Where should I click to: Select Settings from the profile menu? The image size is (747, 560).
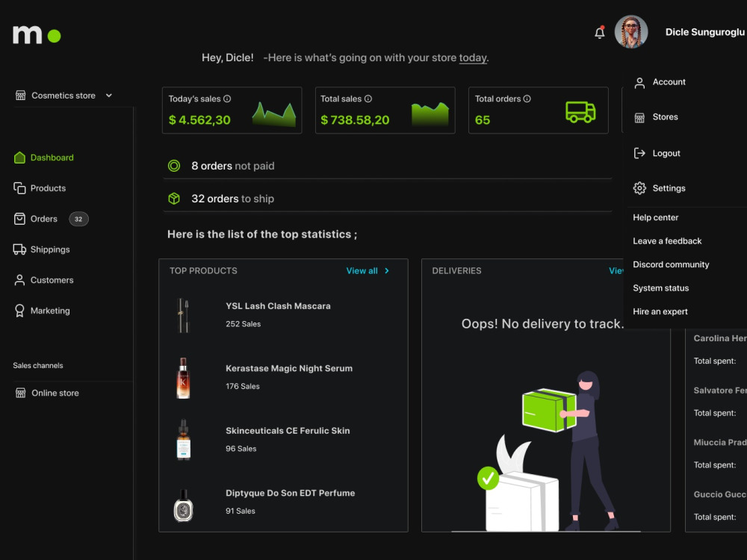coord(669,188)
